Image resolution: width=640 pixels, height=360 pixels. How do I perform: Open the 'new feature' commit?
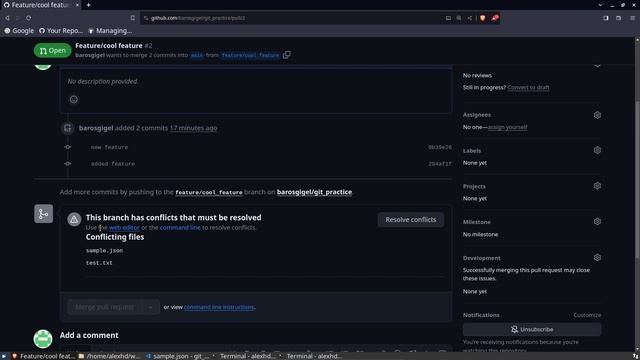pos(109,147)
